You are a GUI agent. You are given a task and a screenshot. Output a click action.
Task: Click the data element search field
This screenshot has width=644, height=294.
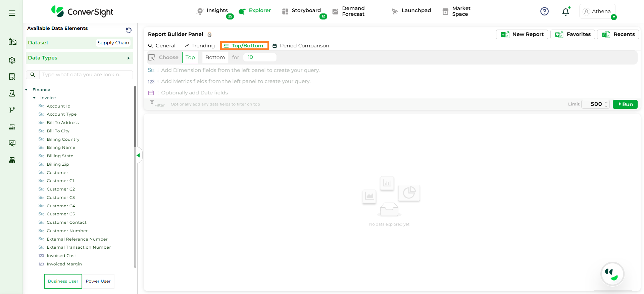(x=86, y=75)
